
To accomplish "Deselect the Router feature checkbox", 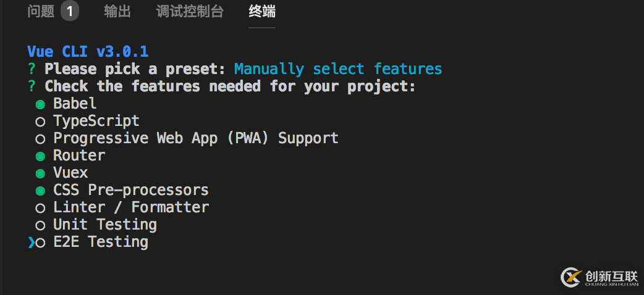I will (x=41, y=156).
